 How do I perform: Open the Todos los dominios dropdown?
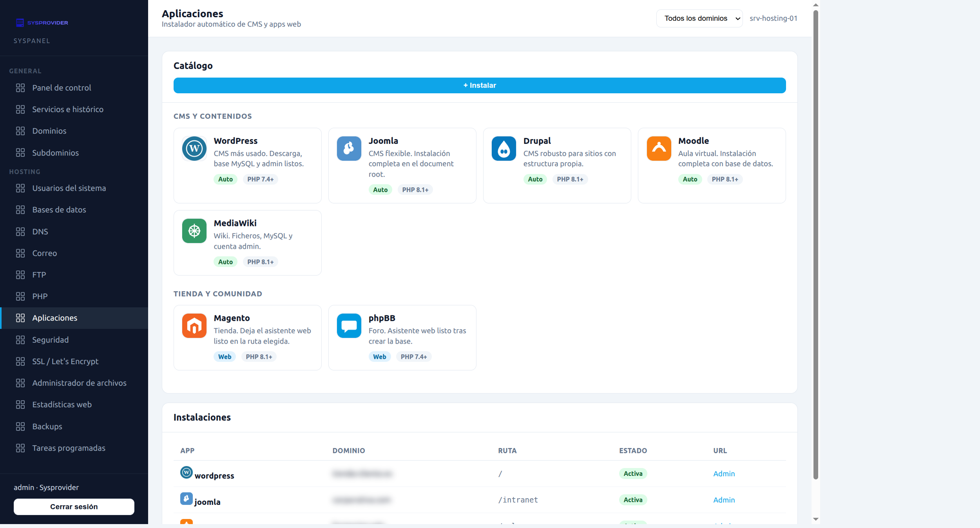coord(699,18)
